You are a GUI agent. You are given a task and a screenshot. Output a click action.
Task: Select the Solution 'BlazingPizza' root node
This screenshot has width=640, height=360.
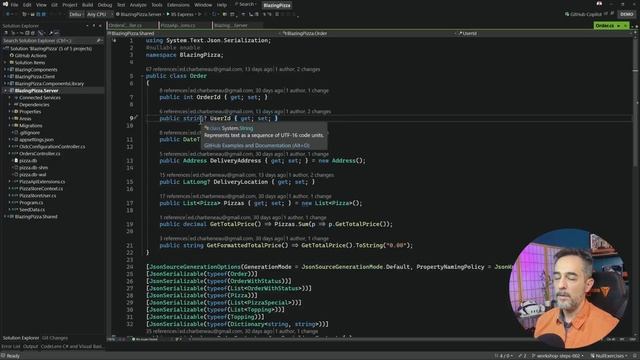pos(51,49)
